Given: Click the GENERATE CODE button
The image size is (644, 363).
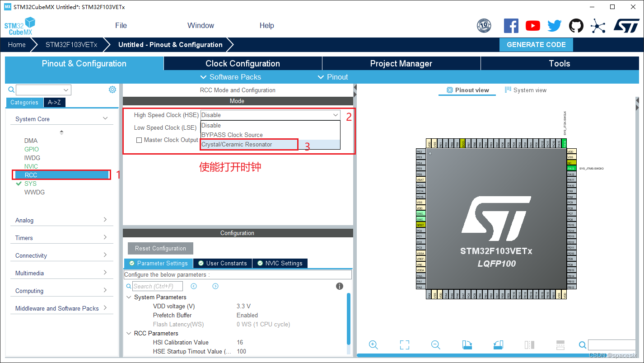Looking at the screenshot, I should coord(536,45).
